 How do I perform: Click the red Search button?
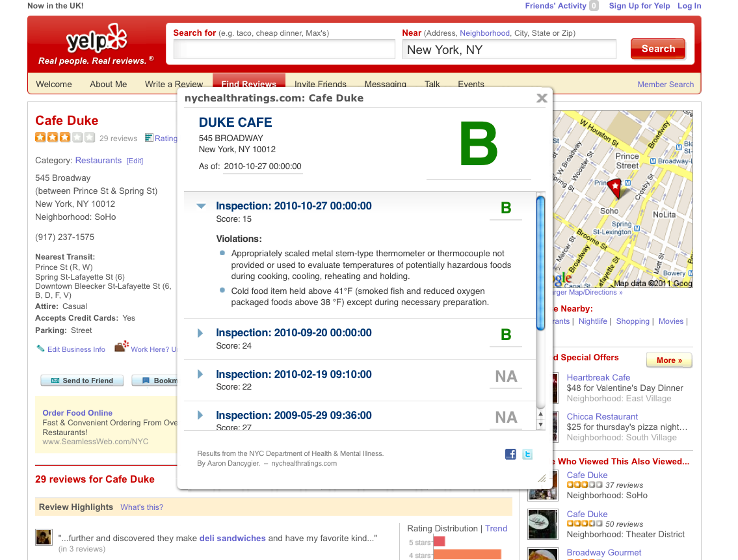tap(658, 49)
